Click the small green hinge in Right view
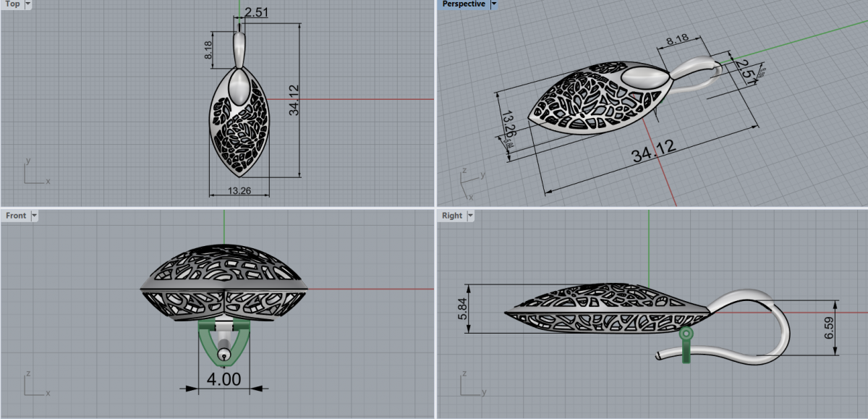This screenshot has width=868, height=419. tap(686, 334)
